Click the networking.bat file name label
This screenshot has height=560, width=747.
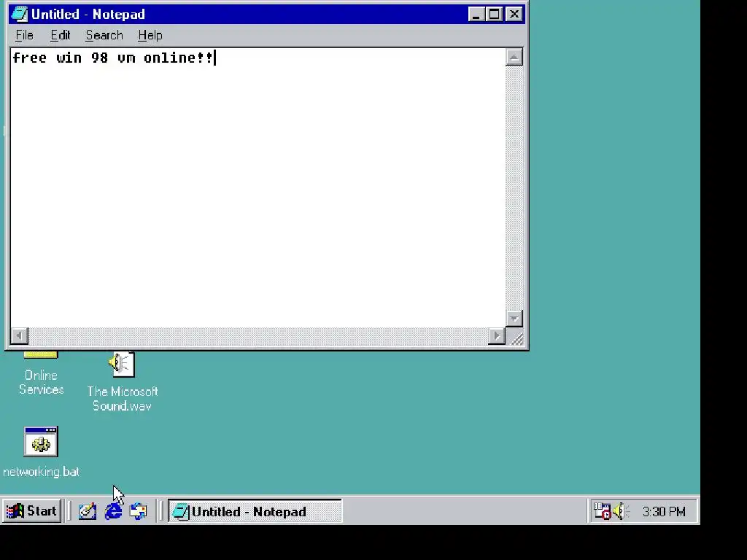(x=41, y=472)
